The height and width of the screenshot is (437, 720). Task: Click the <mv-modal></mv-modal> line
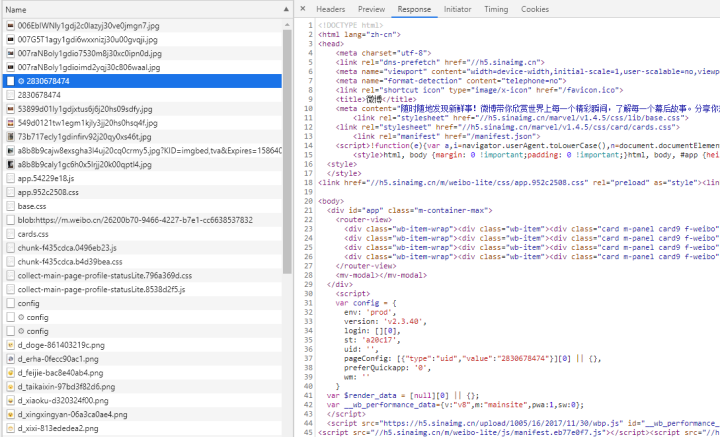pos(381,275)
